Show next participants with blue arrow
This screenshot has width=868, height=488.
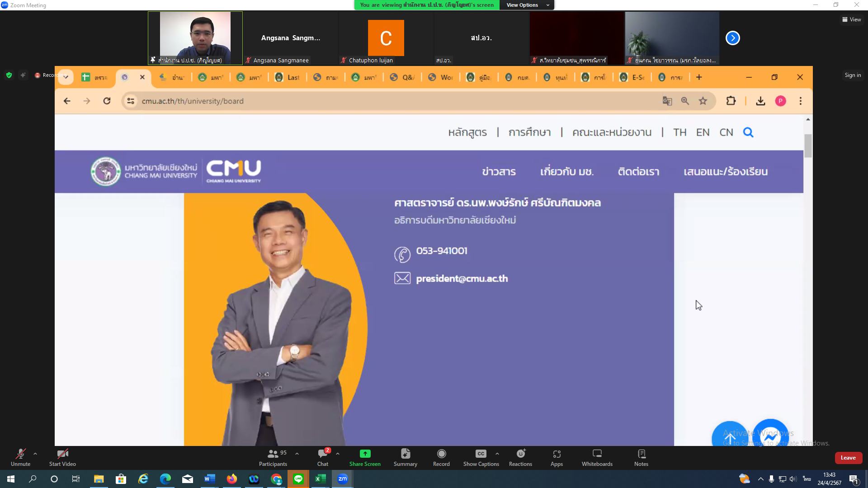coord(732,38)
